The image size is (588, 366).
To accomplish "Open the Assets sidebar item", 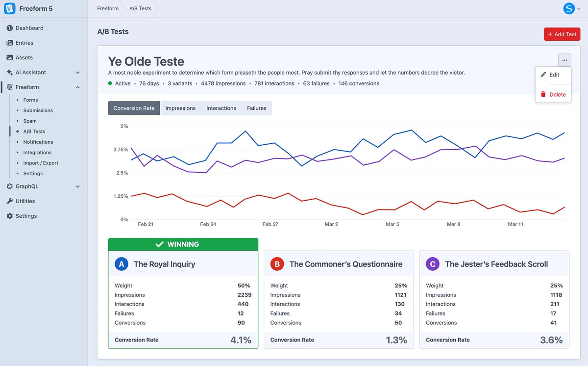I will (24, 57).
